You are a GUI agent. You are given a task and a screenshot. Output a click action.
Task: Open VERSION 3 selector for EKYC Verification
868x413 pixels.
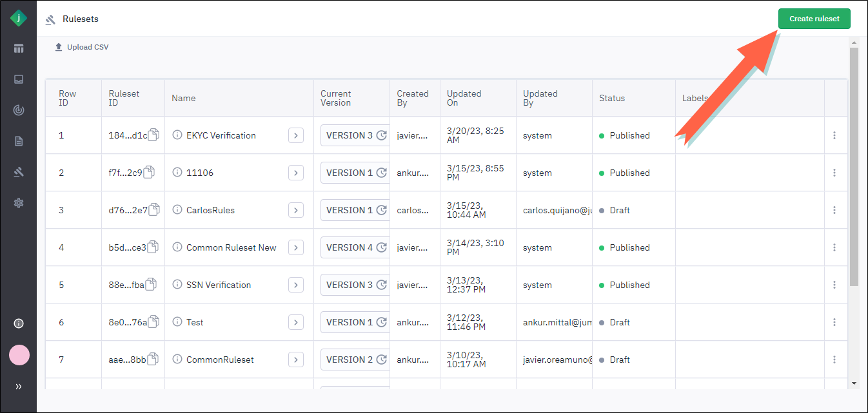[355, 135]
